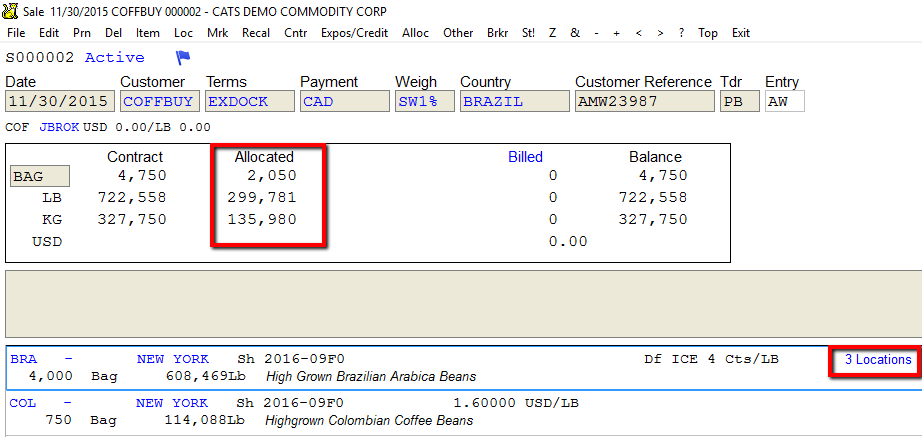Click the Contract column header
This screenshot has height=437, width=922.
[135, 157]
